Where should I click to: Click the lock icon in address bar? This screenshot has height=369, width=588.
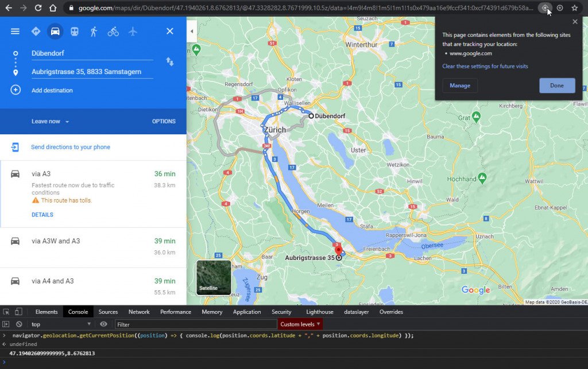71,8
